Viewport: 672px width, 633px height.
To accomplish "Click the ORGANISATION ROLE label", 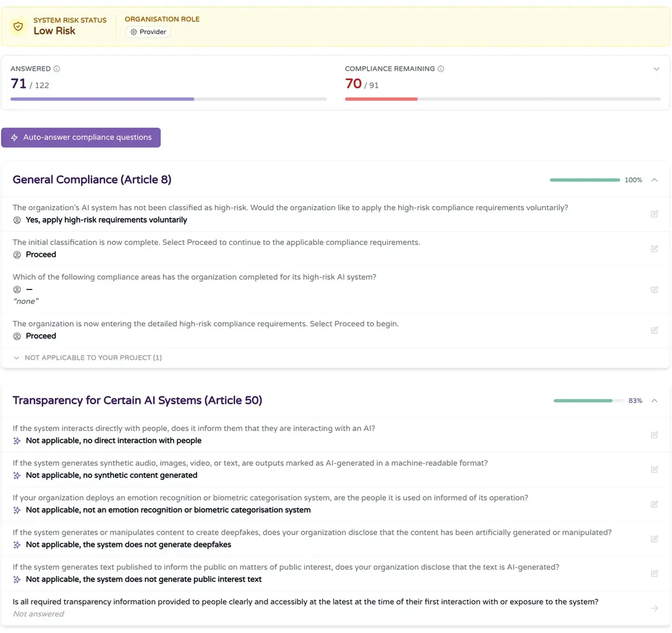I will click(x=162, y=19).
